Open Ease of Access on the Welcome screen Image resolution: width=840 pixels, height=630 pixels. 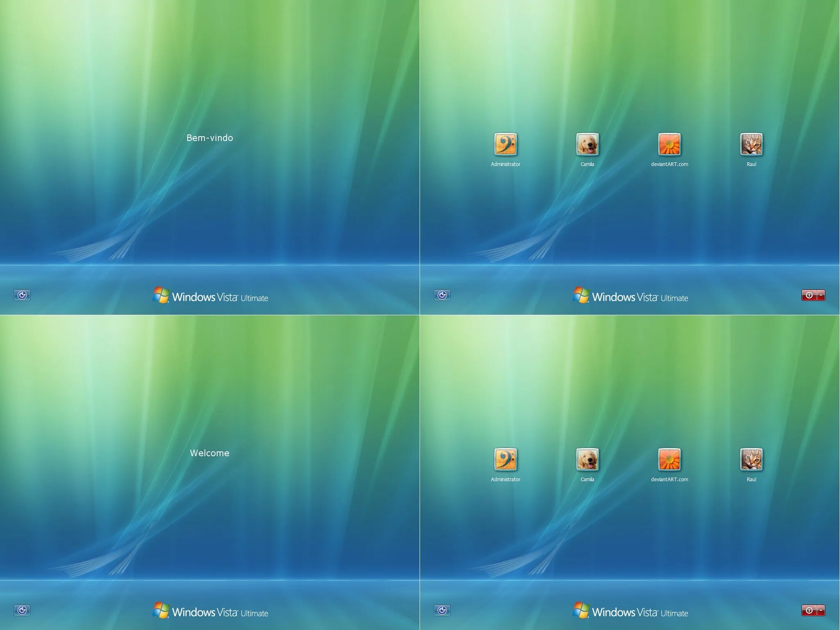(x=23, y=610)
